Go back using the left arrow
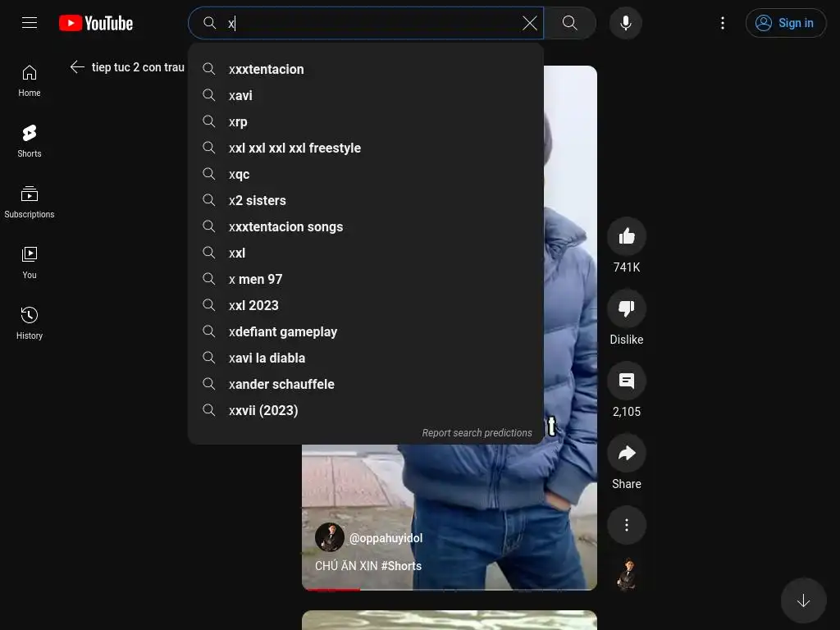This screenshot has width=840, height=630. point(77,67)
